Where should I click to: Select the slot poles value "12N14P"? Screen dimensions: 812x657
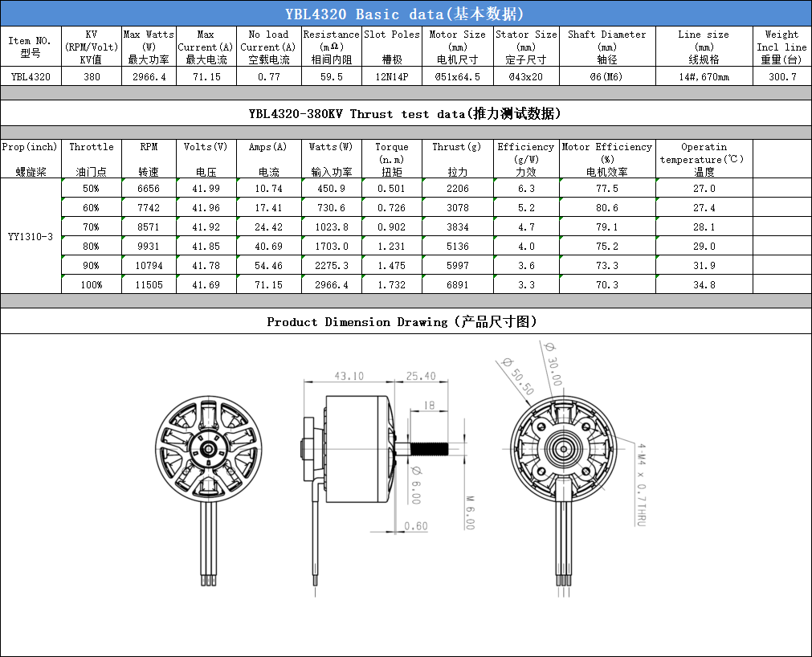click(x=392, y=76)
